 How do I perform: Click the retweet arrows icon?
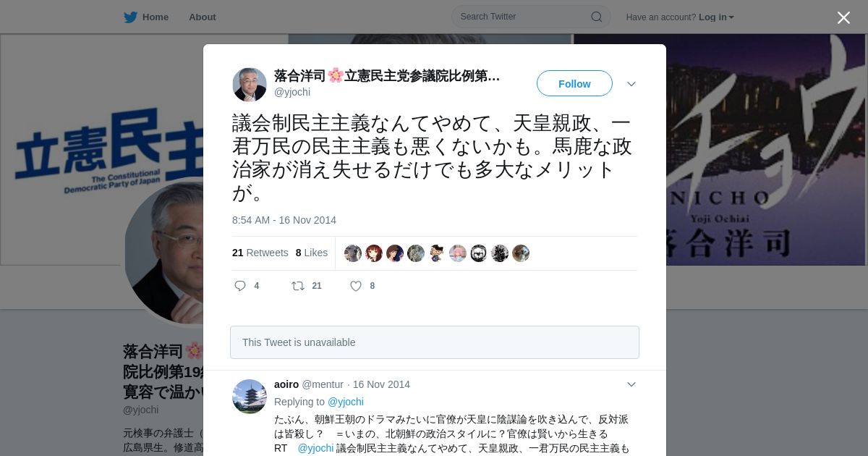(x=298, y=286)
